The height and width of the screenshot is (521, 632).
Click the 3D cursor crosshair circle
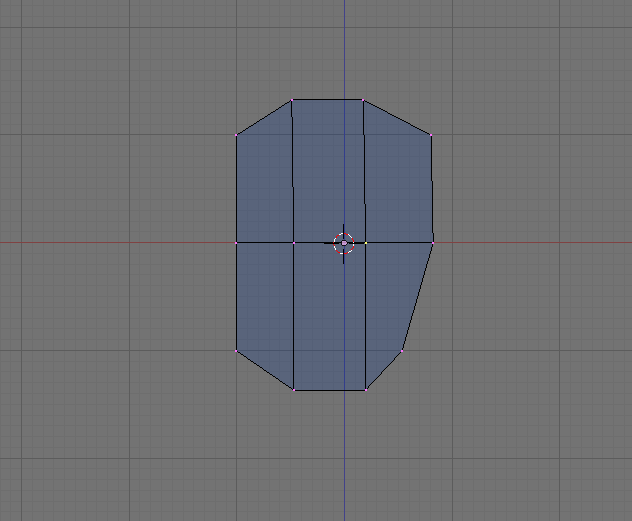click(344, 243)
